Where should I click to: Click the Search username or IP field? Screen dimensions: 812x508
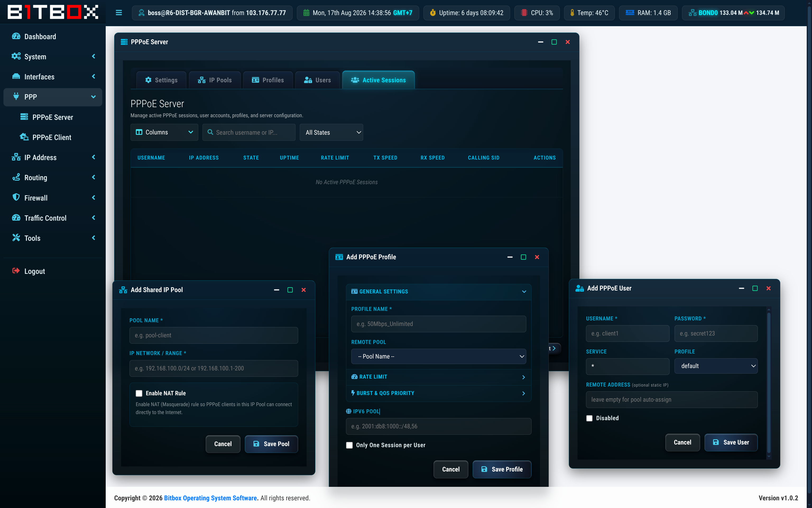pos(249,132)
